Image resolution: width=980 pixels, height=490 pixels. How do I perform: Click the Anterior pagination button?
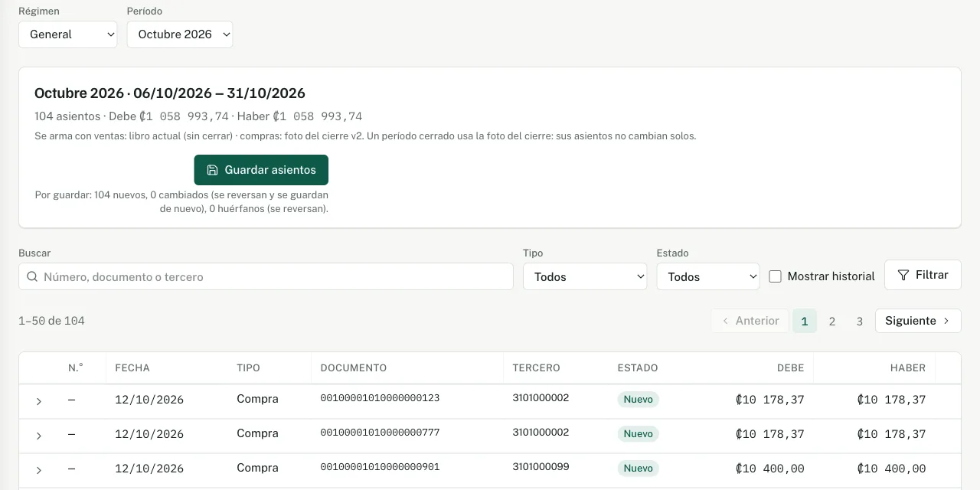750,321
